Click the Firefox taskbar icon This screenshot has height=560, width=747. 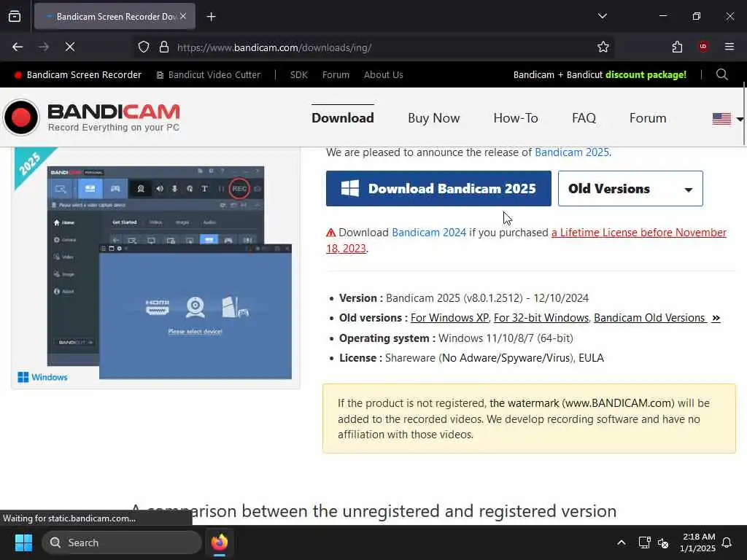point(219,542)
